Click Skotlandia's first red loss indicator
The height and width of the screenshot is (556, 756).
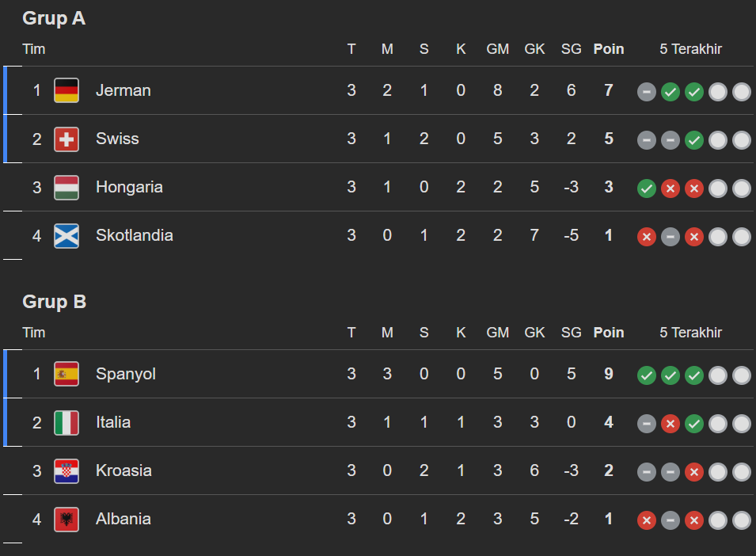[x=647, y=237]
